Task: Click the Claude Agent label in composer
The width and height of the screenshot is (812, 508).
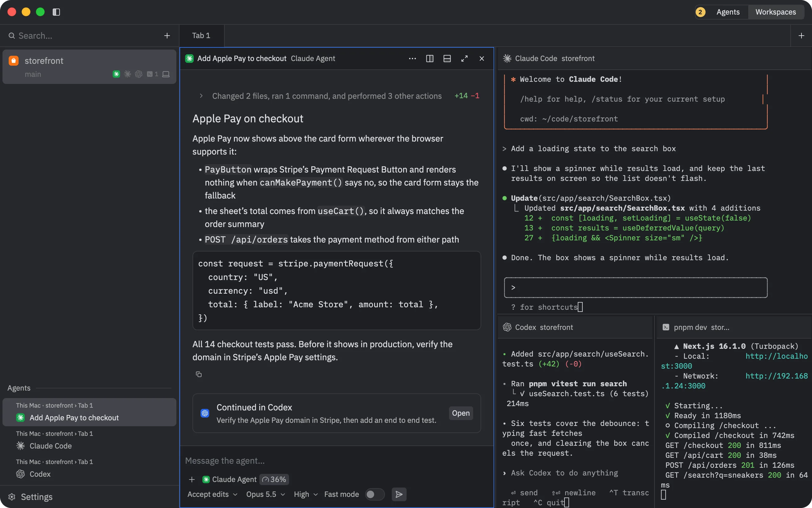Action: pyautogui.click(x=230, y=480)
